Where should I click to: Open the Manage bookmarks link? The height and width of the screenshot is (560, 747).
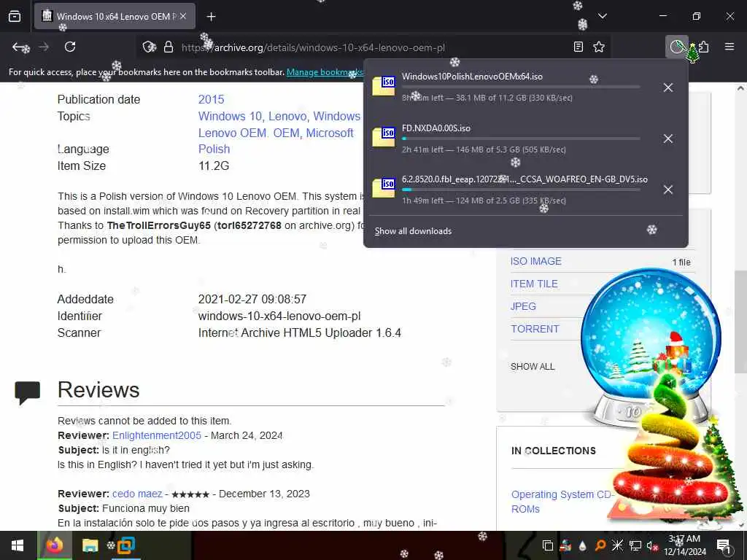point(325,72)
